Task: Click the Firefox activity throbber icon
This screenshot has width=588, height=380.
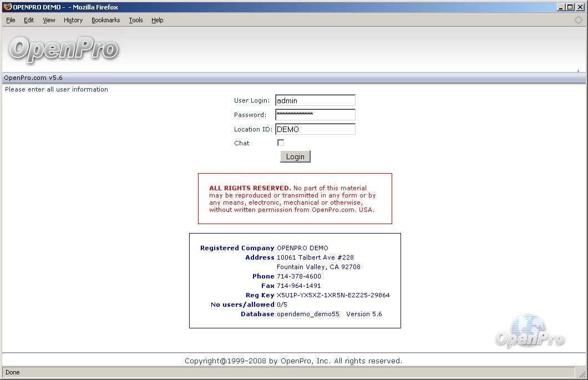Action: (579, 20)
